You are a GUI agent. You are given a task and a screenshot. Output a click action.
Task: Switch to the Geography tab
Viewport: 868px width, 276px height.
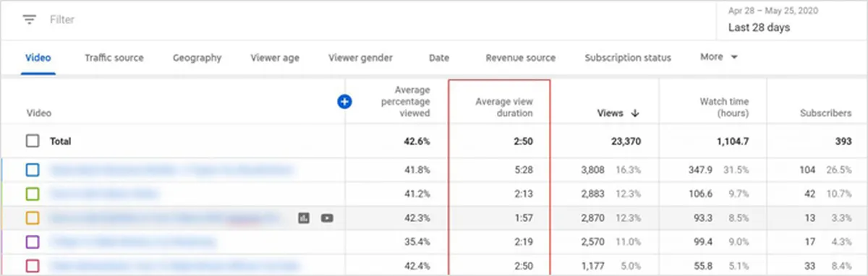click(x=197, y=58)
